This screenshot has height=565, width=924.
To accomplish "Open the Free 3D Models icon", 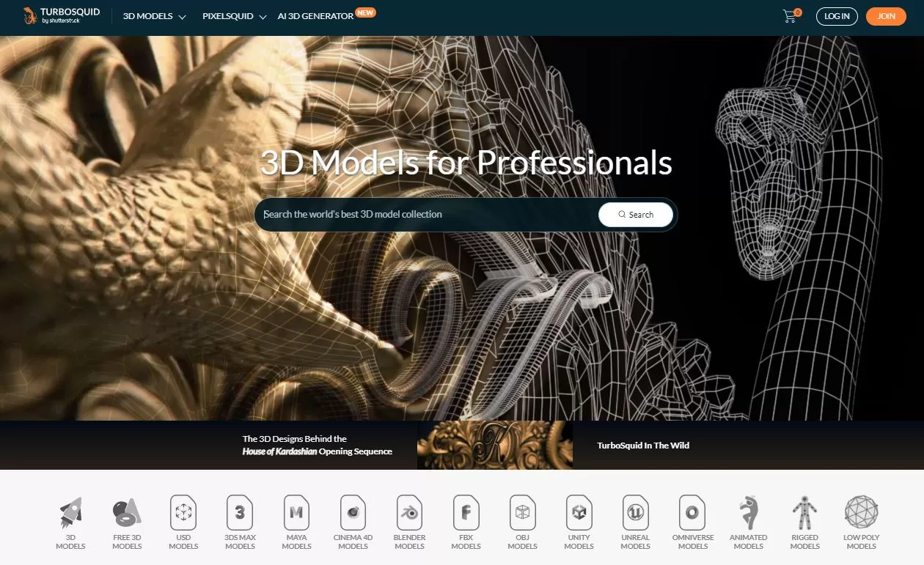I will pos(127,513).
